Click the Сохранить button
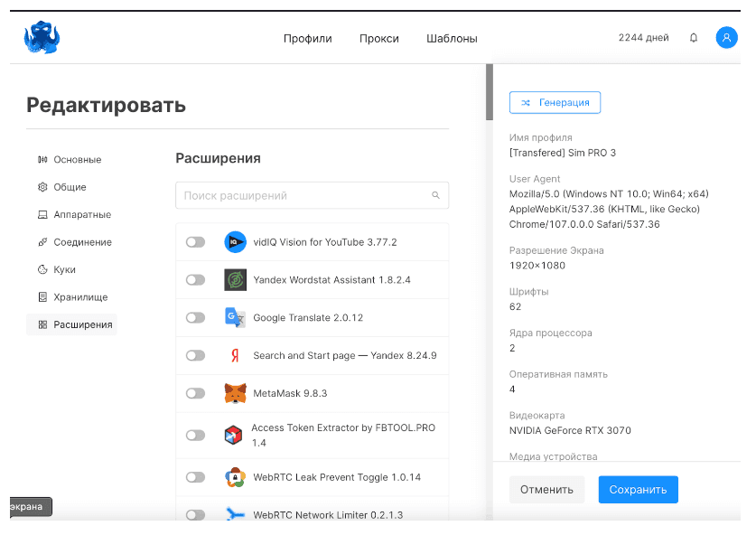Image resolution: width=756 pixels, height=535 pixels. click(638, 489)
